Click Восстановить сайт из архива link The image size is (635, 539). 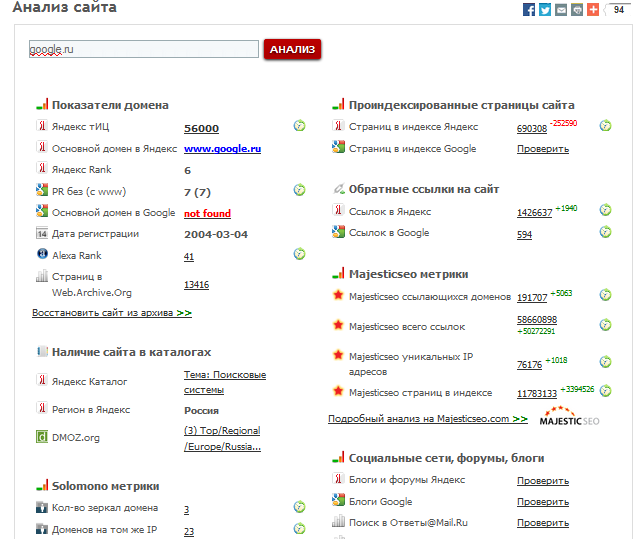112,313
